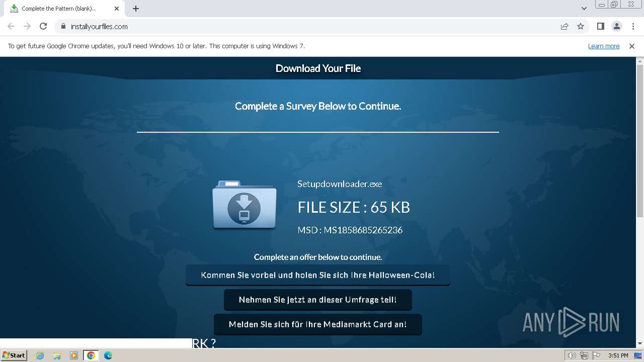
Task: Click the 3:51 PM system clock
Action: coord(618,355)
